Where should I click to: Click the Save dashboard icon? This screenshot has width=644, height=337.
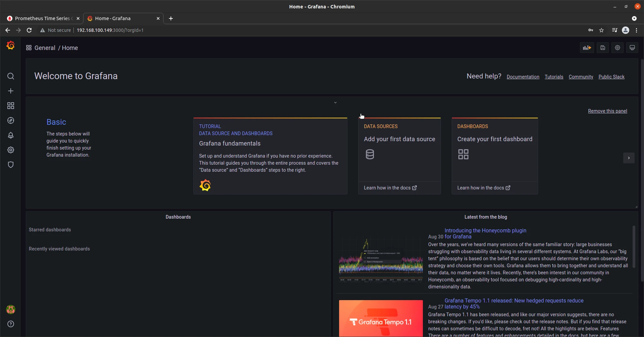pos(602,48)
